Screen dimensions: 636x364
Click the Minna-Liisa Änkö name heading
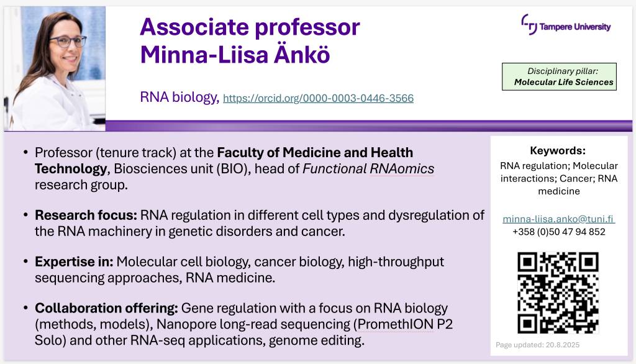235,55
